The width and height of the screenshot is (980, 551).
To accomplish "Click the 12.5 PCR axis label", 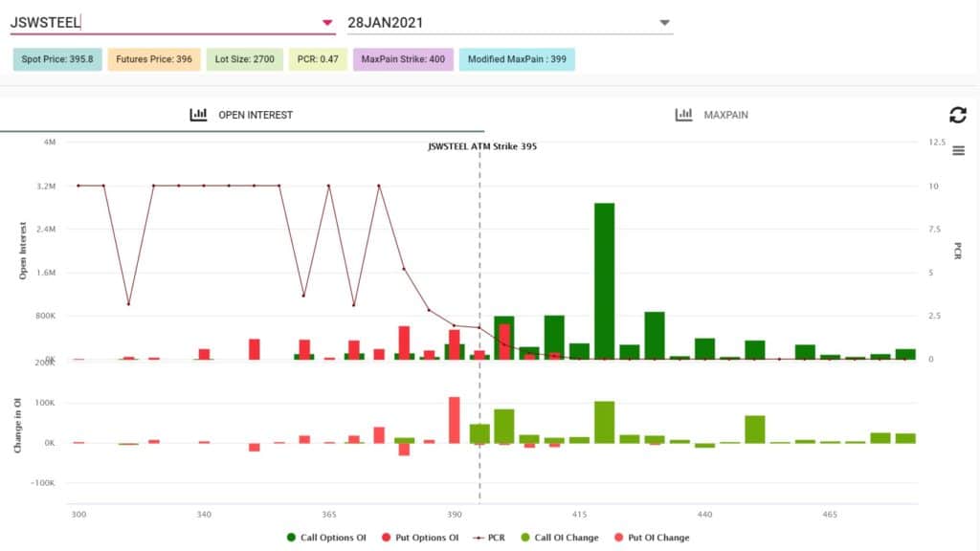I will pyautogui.click(x=937, y=142).
